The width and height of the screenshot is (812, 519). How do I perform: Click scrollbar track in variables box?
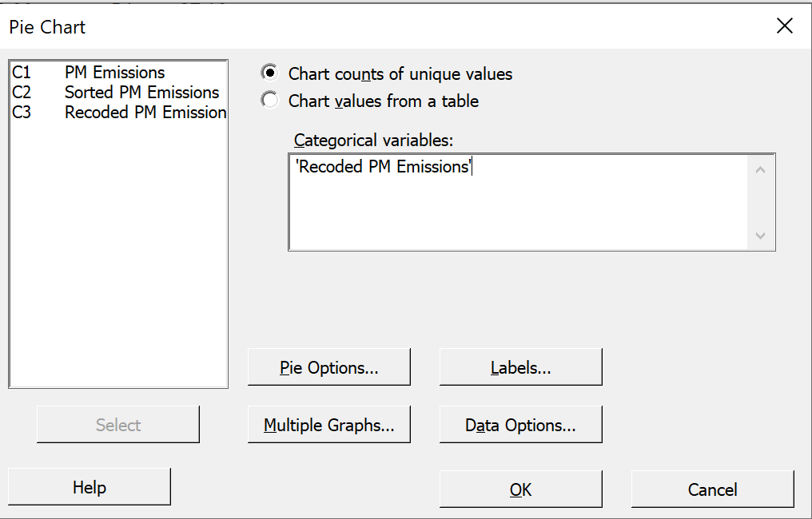point(760,203)
